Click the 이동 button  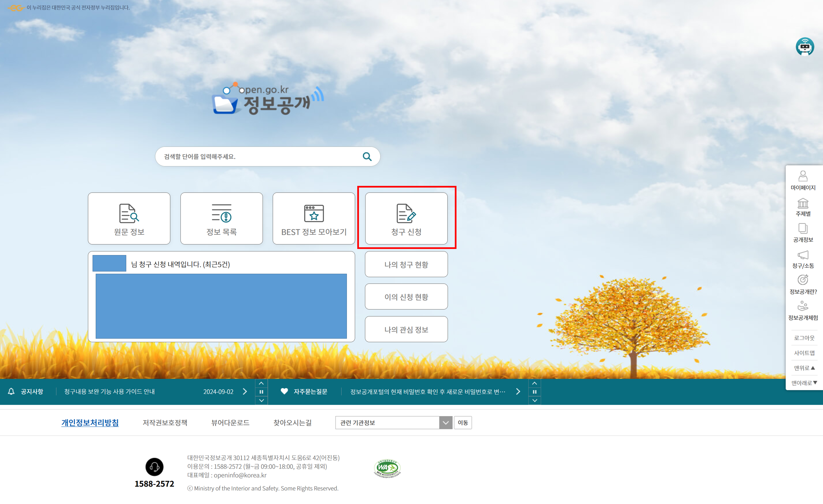click(x=463, y=423)
